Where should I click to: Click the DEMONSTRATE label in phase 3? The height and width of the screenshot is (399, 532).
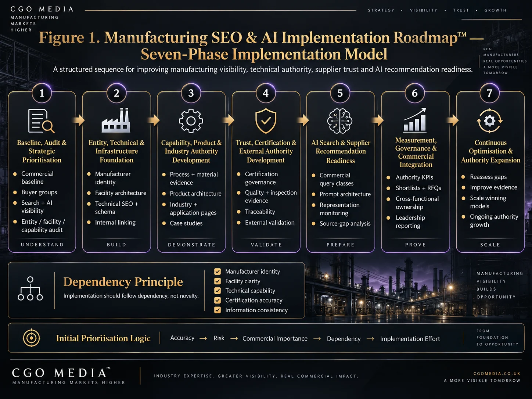pyautogui.click(x=192, y=245)
